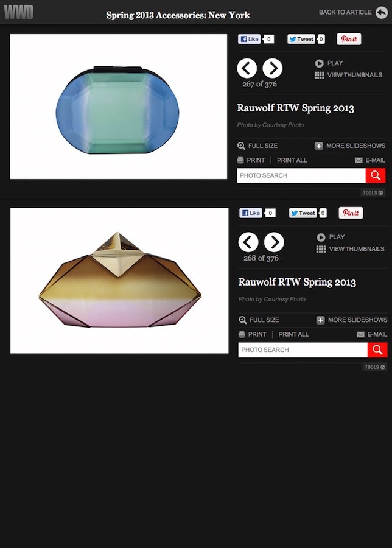Viewport: 392px width, 548px height.
Task: Click printer icon next to Print in bottom panel
Action: click(242, 334)
